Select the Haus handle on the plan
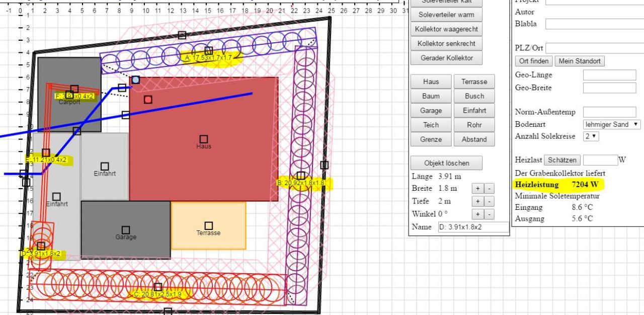Screen dimensions: 644x315 204,139
